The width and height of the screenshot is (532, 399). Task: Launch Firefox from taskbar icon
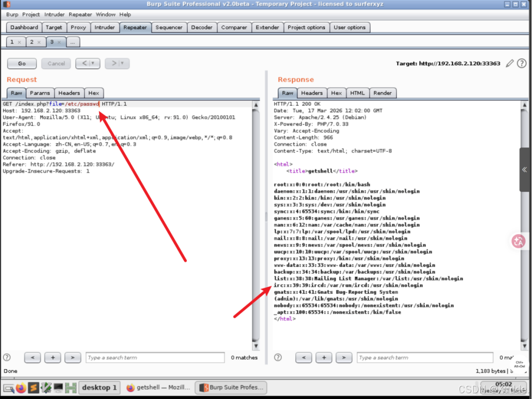click(21, 387)
